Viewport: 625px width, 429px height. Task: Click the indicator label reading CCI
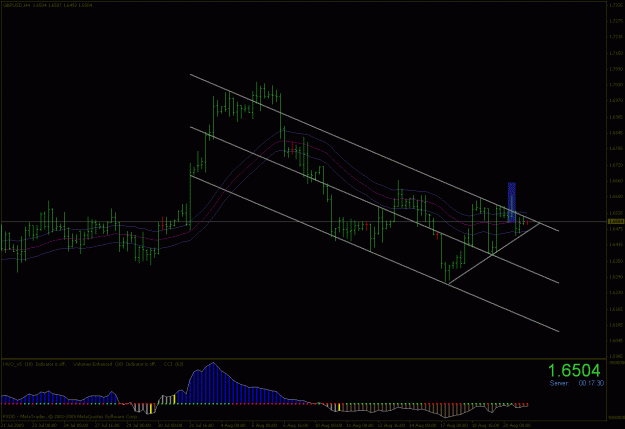pos(173,364)
